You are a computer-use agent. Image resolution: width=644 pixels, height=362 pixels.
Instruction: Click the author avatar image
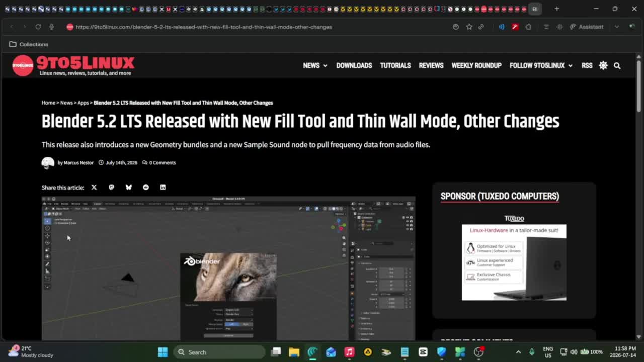[48, 162]
